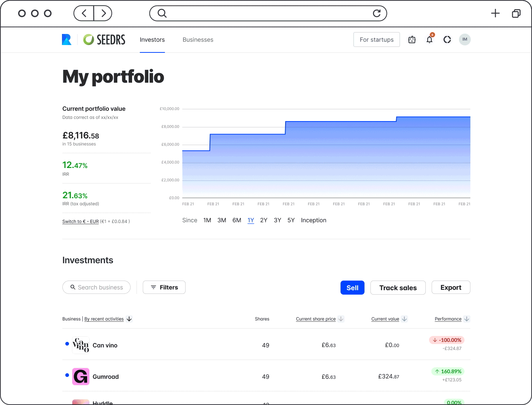Viewport: 532px width, 405px height.
Task: Open the robot assistant icon
Action: tap(412, 40)
